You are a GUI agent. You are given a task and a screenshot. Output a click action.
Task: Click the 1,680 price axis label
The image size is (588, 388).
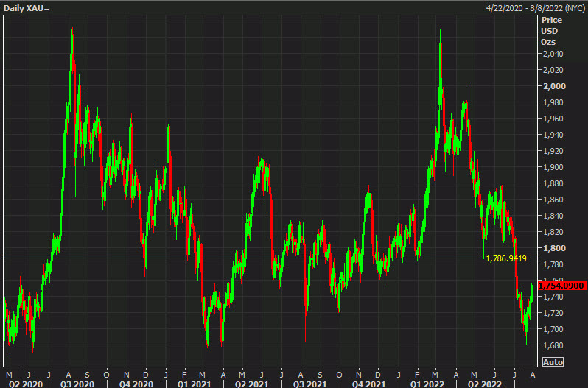553,345
